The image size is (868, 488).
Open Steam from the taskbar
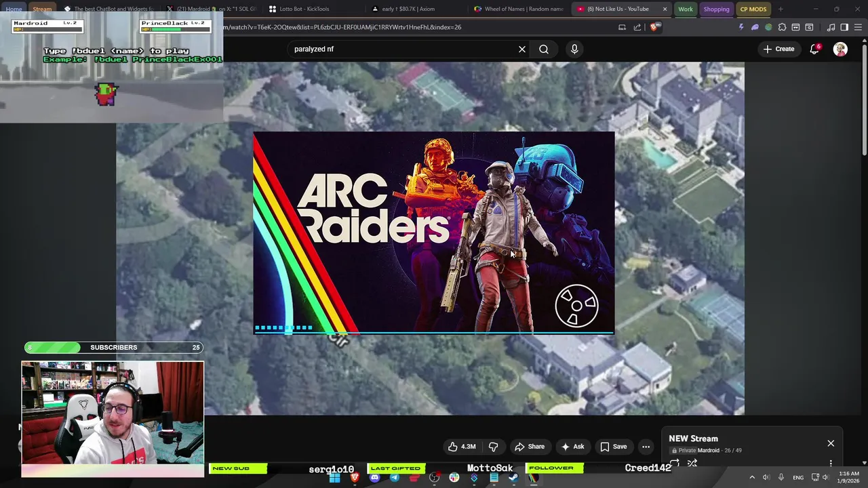[513, 477]
